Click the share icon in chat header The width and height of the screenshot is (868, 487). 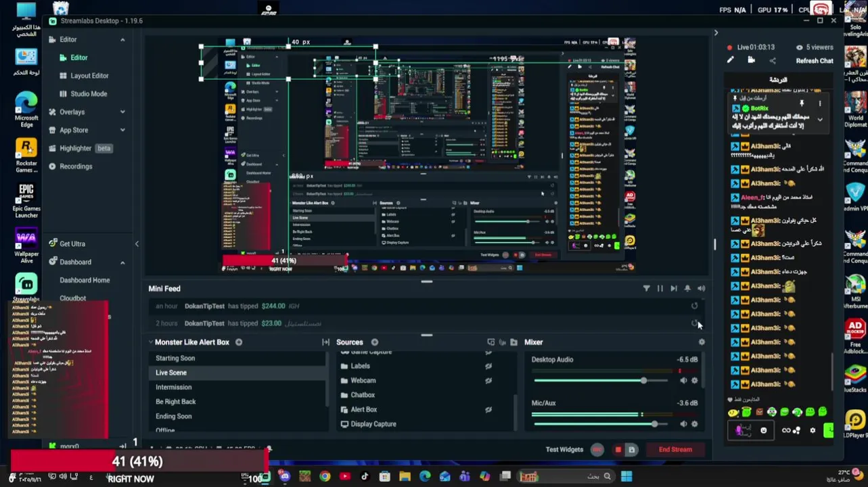[x=773, y=60]
